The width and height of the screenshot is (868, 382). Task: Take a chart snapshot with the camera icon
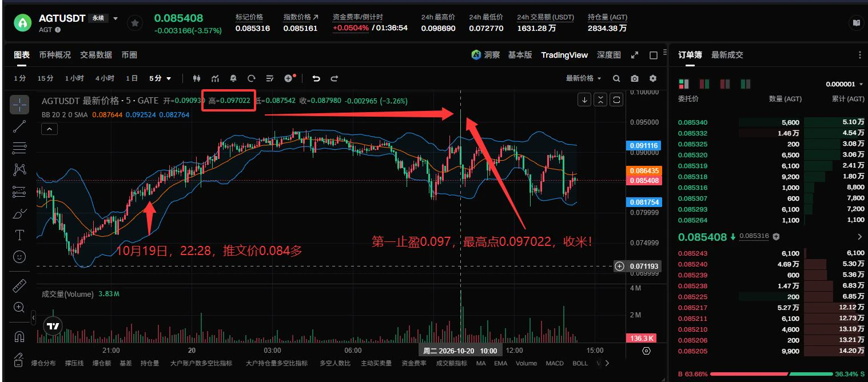tap(635, 78)
